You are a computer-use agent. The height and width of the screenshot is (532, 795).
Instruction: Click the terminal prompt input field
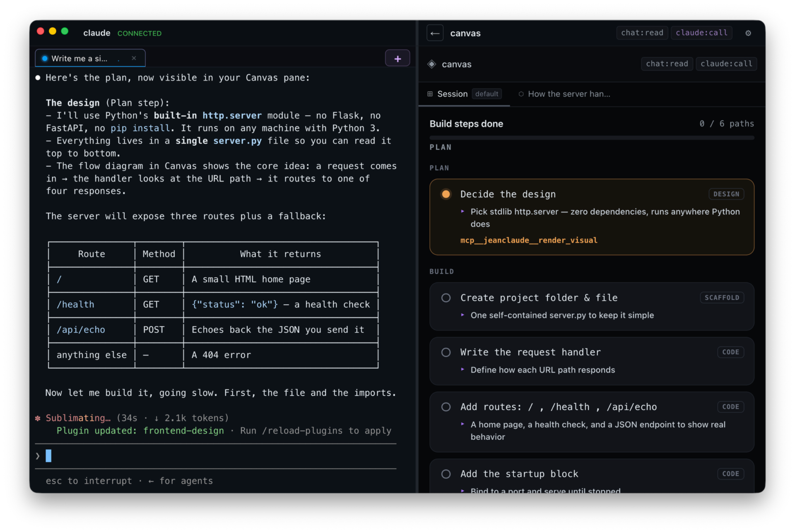(x=215, y=456)
